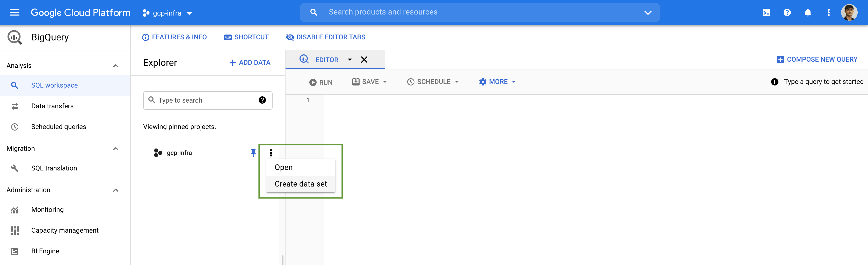Unpin the gcp-infra project
Screen dimensions: 868x265
pyautogui.click(x=253, y=153)
